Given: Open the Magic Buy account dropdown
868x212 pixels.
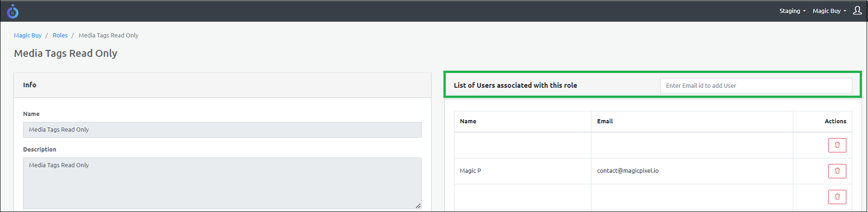Looking at the screenshot, I should point(829,11).
